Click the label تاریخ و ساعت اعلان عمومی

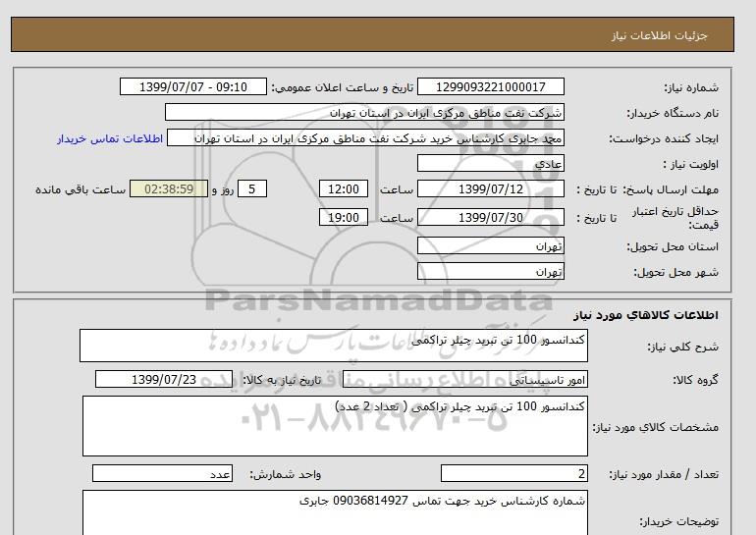343,87
